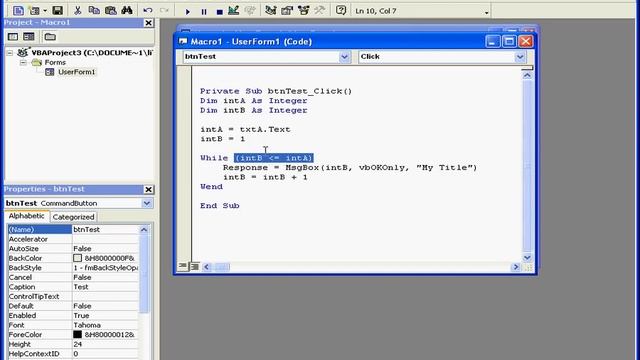The width and height of the screenshot is (640, 360).
Task: Click the Toolbox hammer icon
Action: 319,11
